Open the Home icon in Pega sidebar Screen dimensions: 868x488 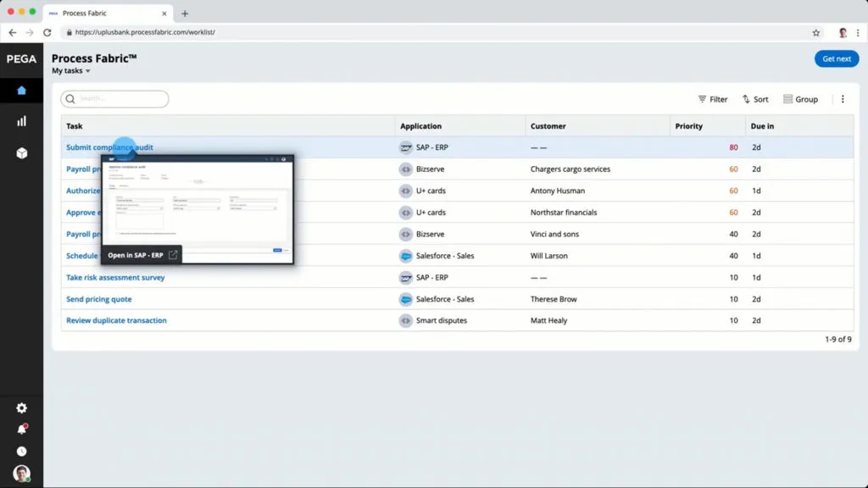coord(21,90)
